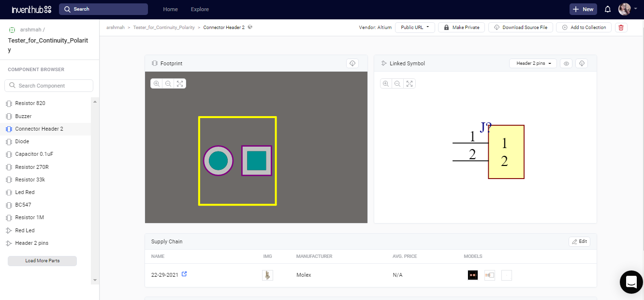
Task: Make the component private
Action: tap(461, 28)
